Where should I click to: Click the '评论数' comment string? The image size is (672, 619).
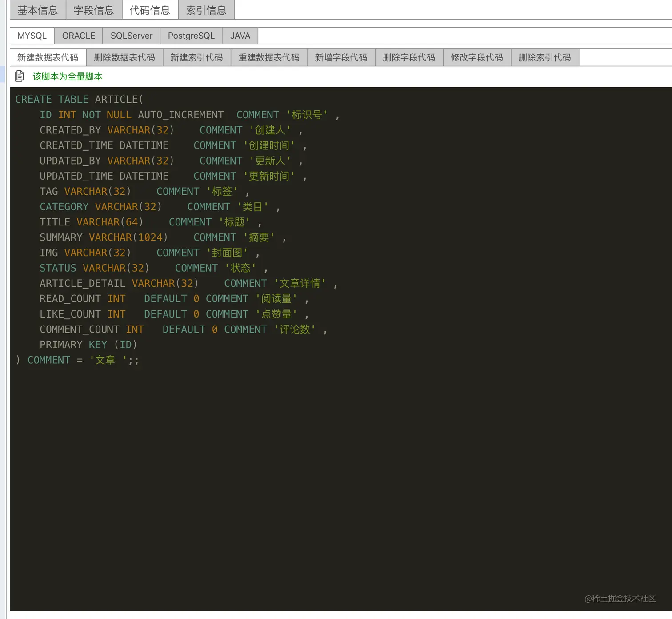[x=295, y=330]
